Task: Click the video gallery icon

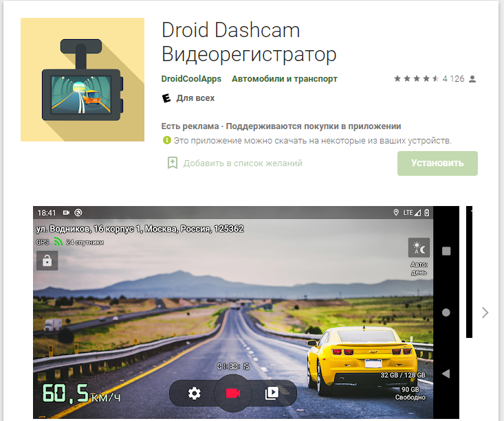Action: point(272,393)
